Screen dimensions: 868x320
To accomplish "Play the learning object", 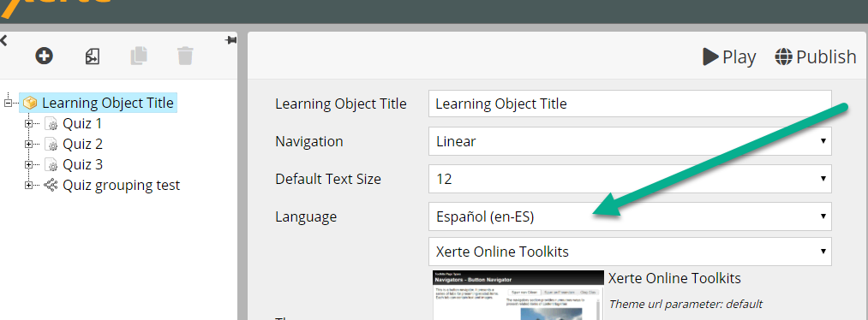I will (x=729, y=56).
